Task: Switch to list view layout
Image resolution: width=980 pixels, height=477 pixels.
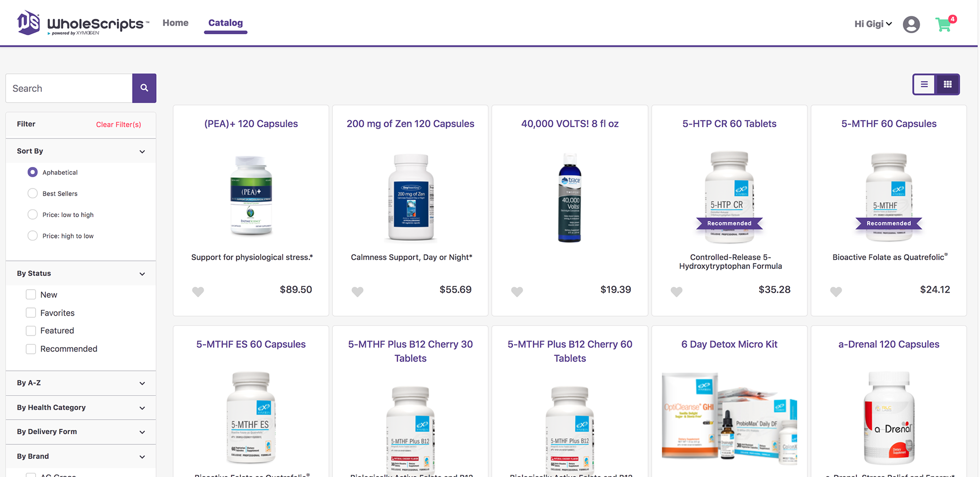Action: (x=924, y=84)
